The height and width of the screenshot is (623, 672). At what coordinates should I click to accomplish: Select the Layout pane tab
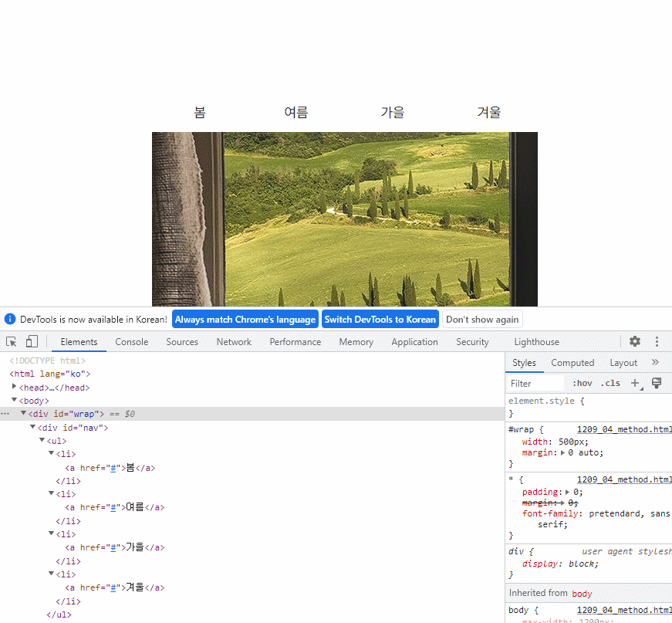(623, 363)
